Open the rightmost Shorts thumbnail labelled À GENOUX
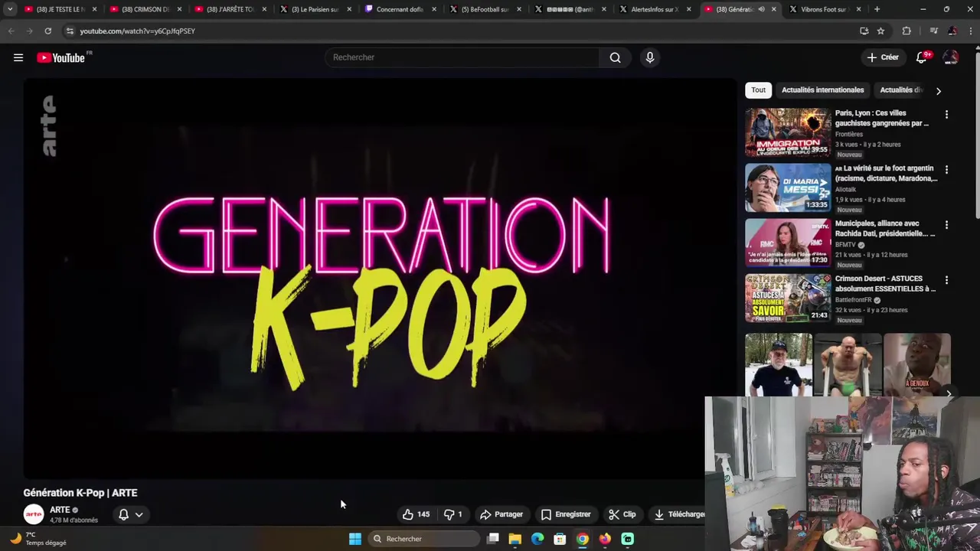The image size is (980, 551). click(917, 364)
